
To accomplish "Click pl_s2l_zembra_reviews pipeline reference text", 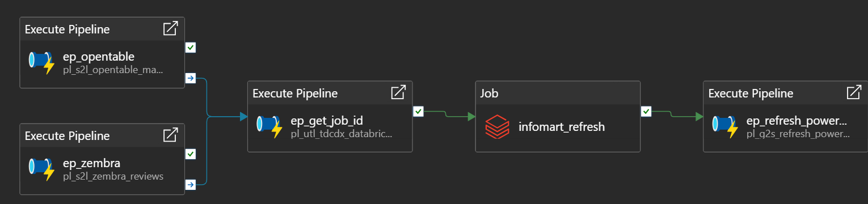I will click(113, 176).
